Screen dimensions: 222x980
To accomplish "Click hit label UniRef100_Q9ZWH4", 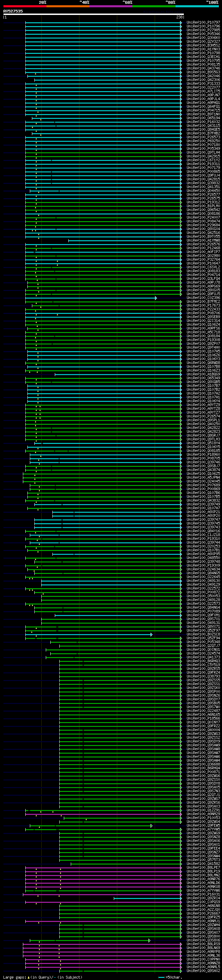I will pos(203,925).
